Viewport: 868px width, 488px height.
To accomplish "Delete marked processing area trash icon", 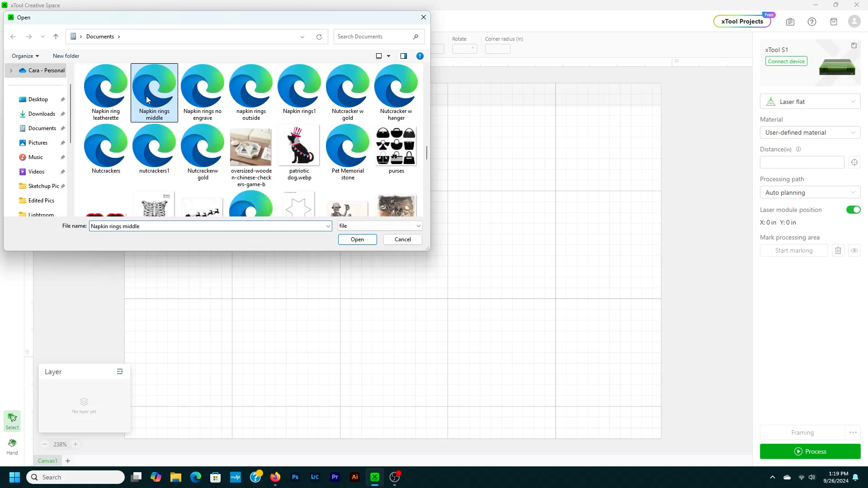I will 838,250.
